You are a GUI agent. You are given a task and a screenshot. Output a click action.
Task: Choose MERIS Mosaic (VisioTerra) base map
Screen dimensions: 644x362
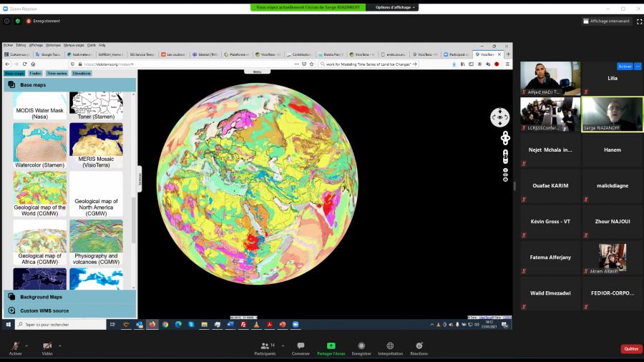96,146
